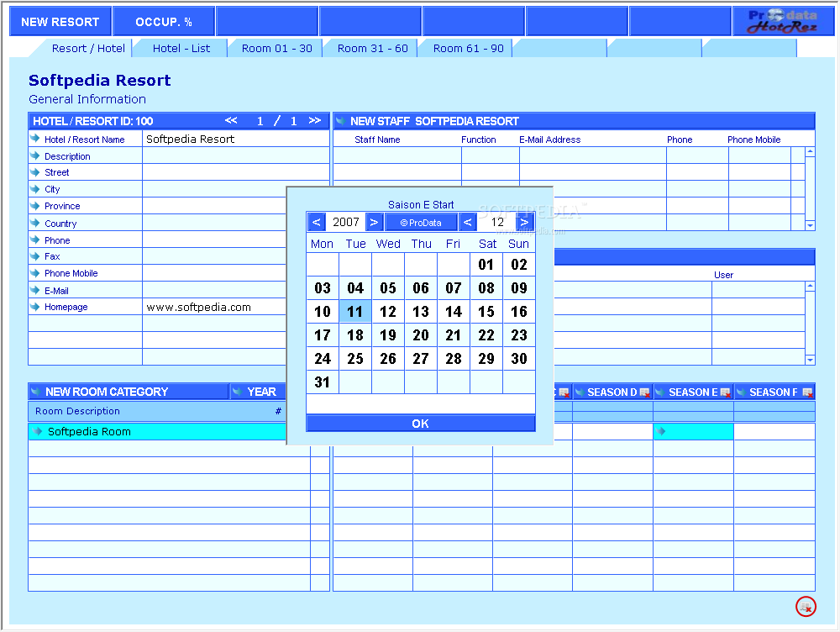Image resolution: width=840 pixels, height=632 pixels.
Task: Click the E-Mail Address column header
Action: coord(549,140)
